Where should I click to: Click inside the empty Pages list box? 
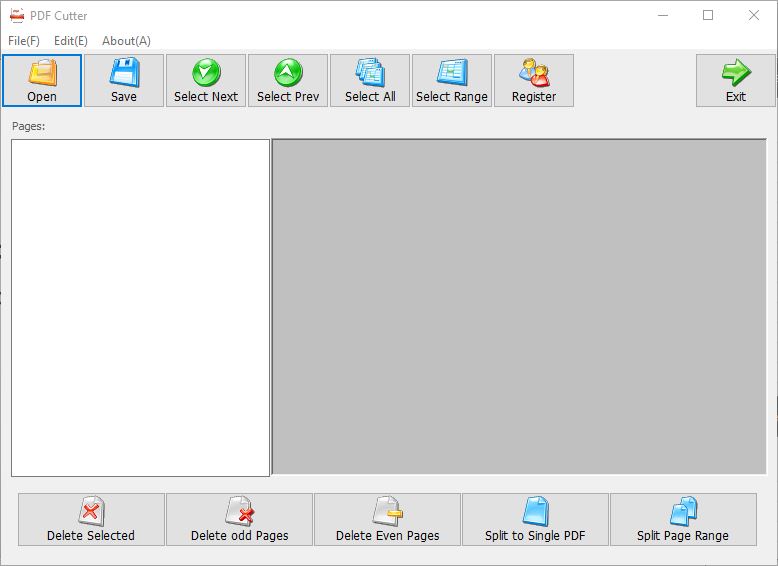140,308
